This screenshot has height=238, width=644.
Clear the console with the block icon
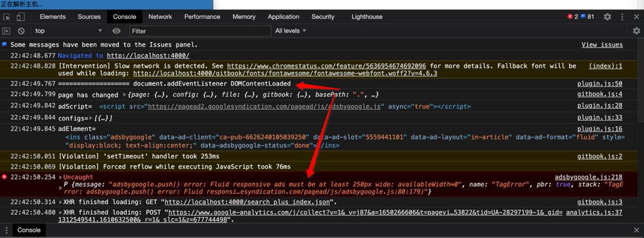pos(21,31)
